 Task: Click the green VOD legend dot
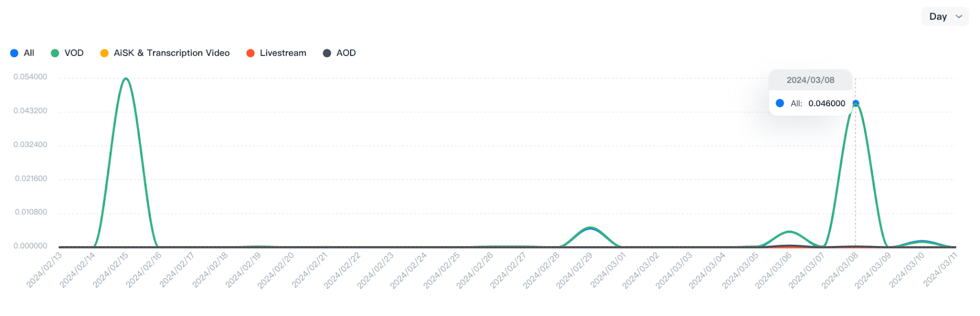point(55,53)
